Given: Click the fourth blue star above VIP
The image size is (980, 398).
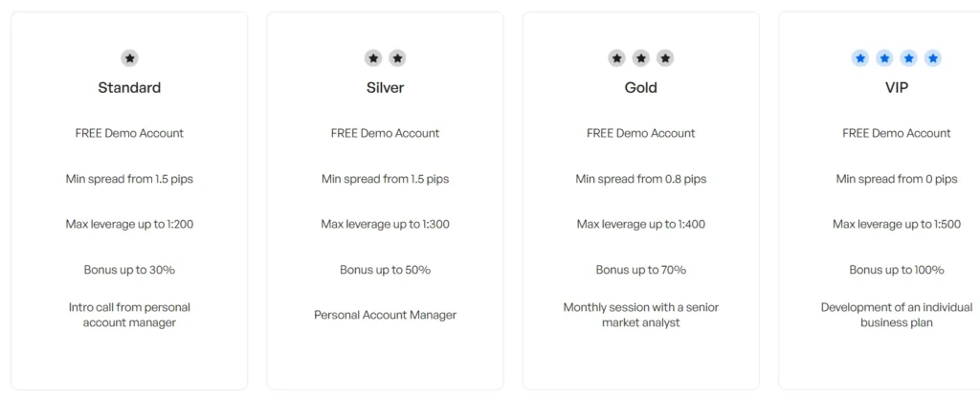Looking at the screenshot, I should [x=932, y=58].
